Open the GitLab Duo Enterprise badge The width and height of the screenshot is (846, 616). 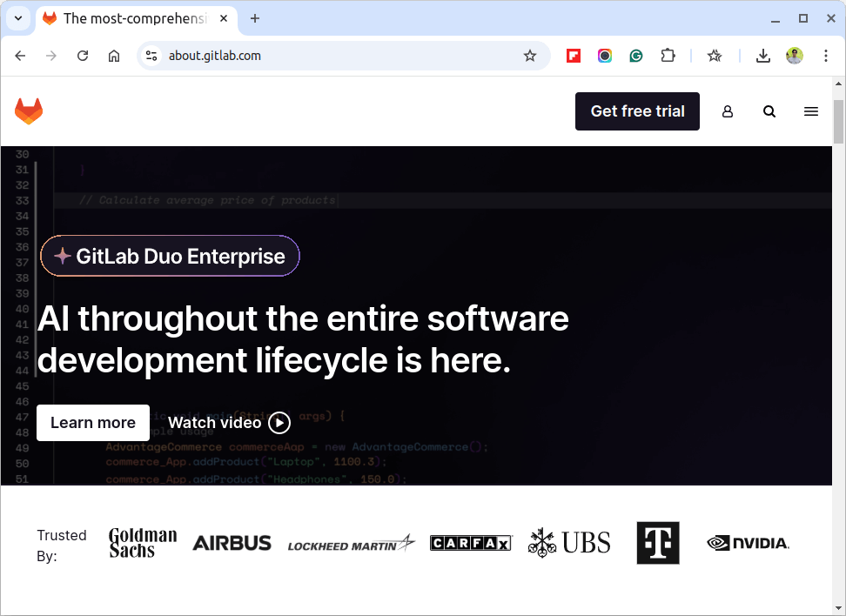pyautogui.click(x=170, y=256)
